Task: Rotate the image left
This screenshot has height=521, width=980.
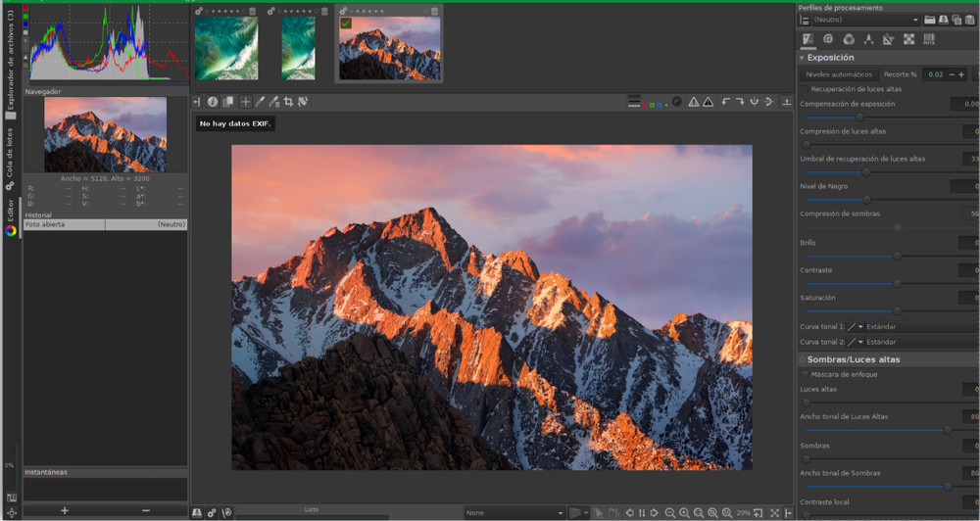Action: point(725,102)
